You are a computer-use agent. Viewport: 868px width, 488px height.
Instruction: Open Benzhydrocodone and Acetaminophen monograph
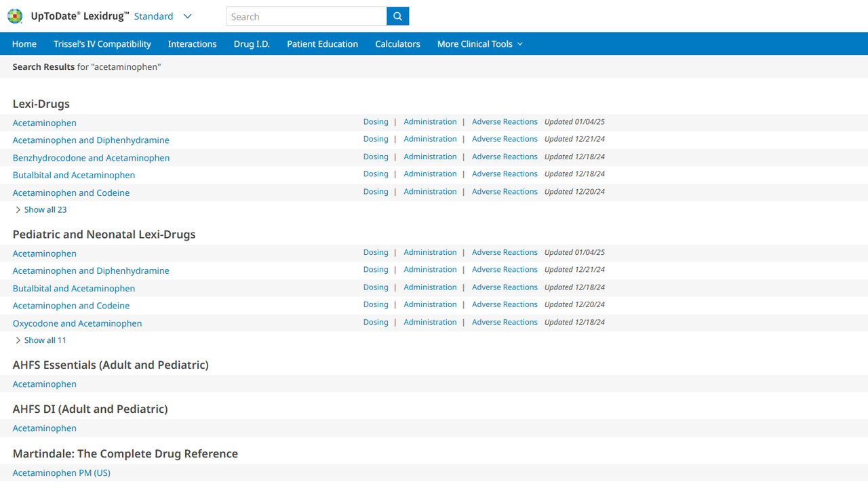coord(91,158)
